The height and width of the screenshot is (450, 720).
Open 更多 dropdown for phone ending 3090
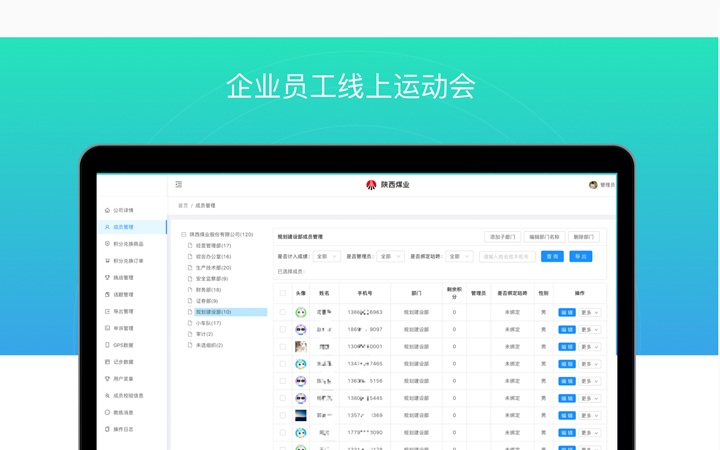pyautogui.click(x=590, y=433)
